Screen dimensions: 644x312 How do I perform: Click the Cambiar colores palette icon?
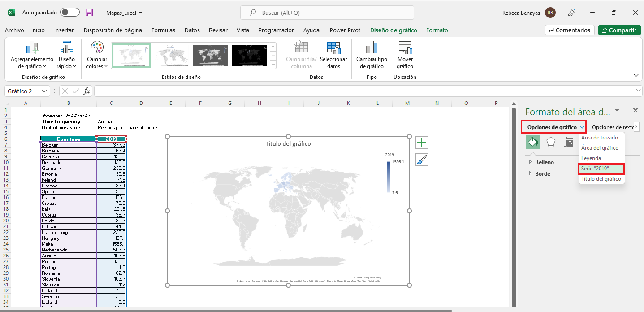[97, 48]
